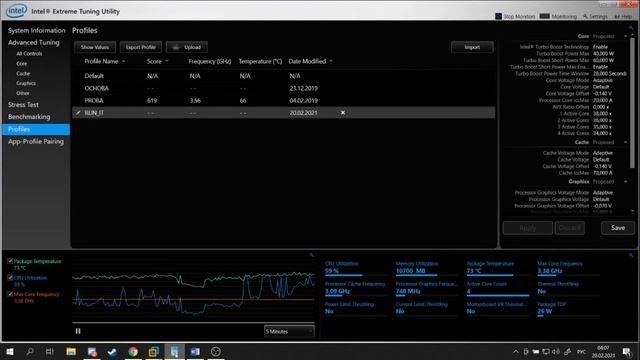Open the Monitoring view from header
The width and height of the screenshot is (640, 360).
(558, 16)
